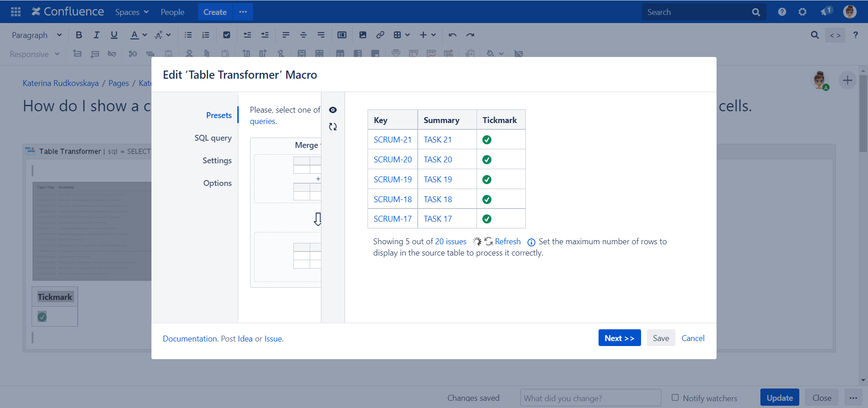Image resolution: width=868 pixels, height=408 pixels.
Task: Open the app switcher grid icon
Action: pyautogui.click(x=16, y=12)
